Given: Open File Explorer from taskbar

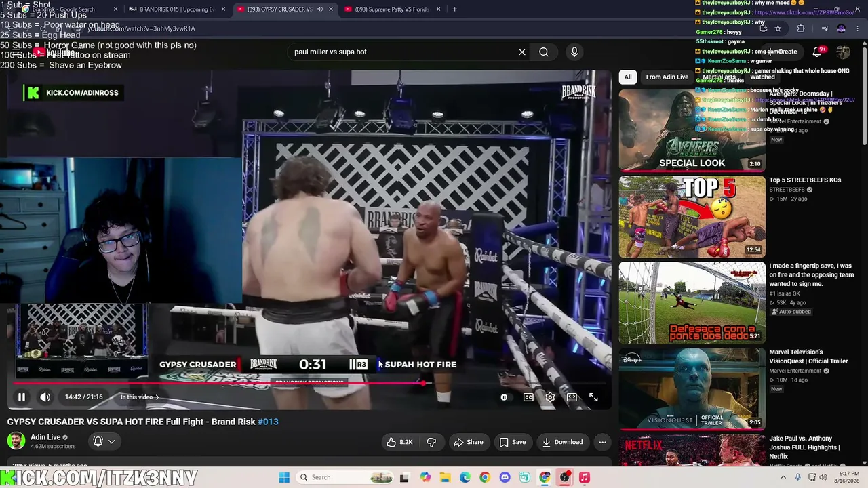Looking at the screenshot, I should 445,477.
